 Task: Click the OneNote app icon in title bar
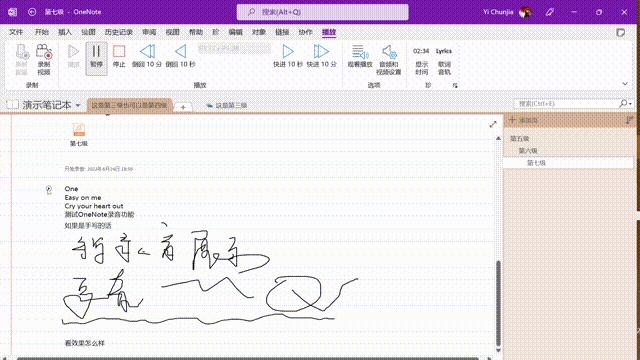pyautogui.click(x=12, y=12)
